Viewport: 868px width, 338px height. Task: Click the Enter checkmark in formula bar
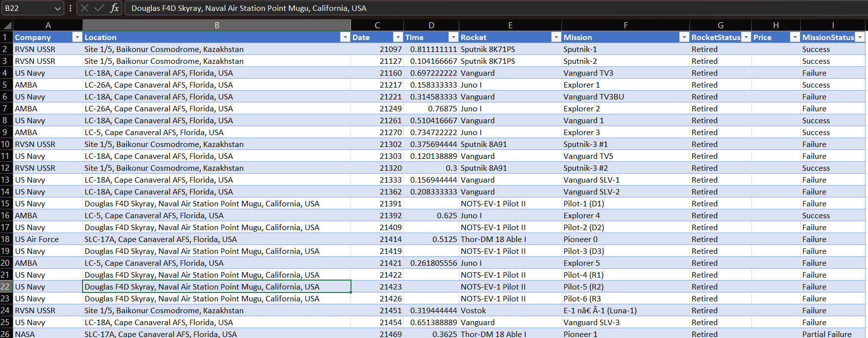click(x=99, y=8)
